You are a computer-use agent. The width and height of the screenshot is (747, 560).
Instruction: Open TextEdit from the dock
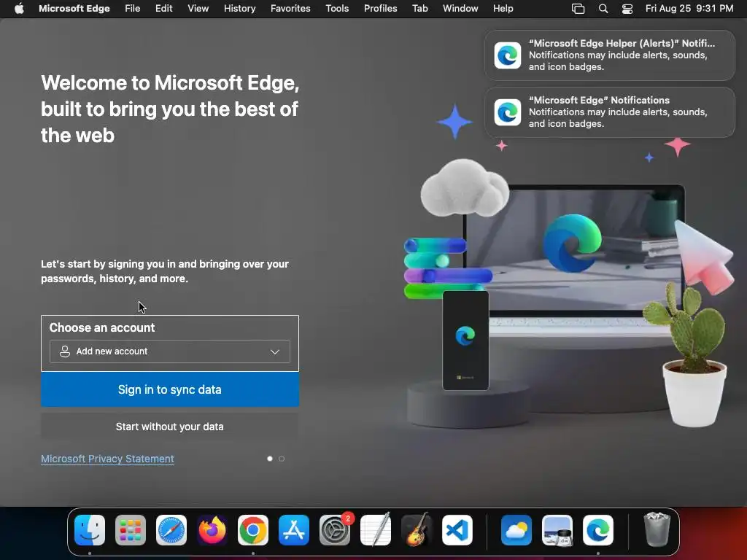tap(376, 530)
